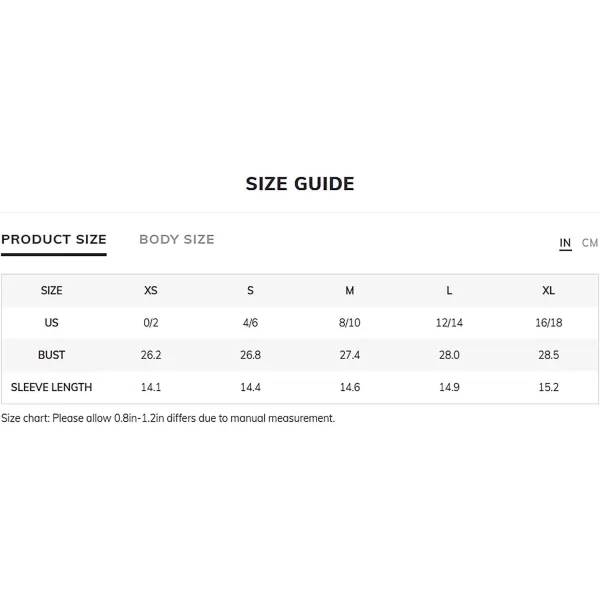The height and width of the screenshot is (600, 600).
Task: Click the size chart measurement note
Action: click(168, 418)
